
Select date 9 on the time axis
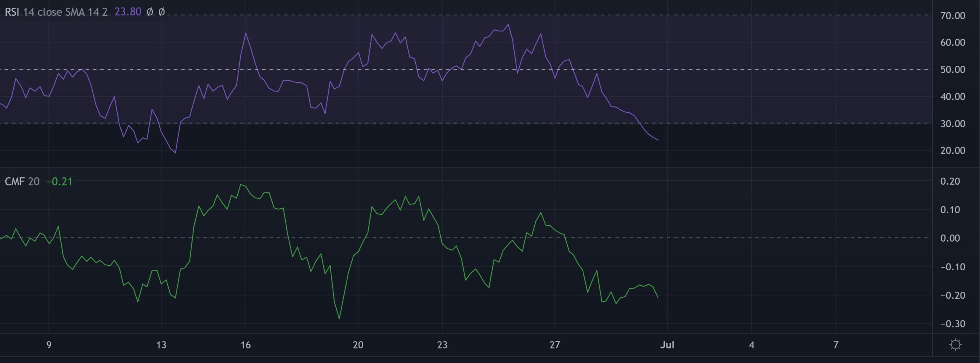pyautogui.click(x=49, y=345)
